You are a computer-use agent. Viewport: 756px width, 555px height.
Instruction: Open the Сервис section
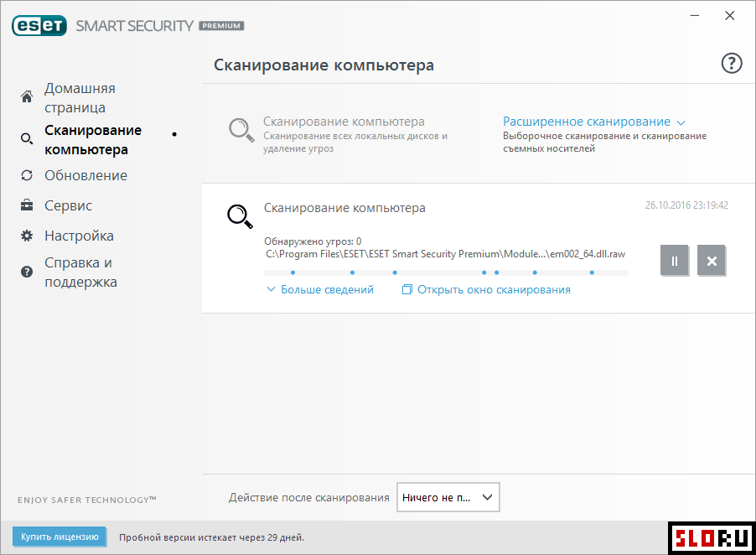[68, 205]
